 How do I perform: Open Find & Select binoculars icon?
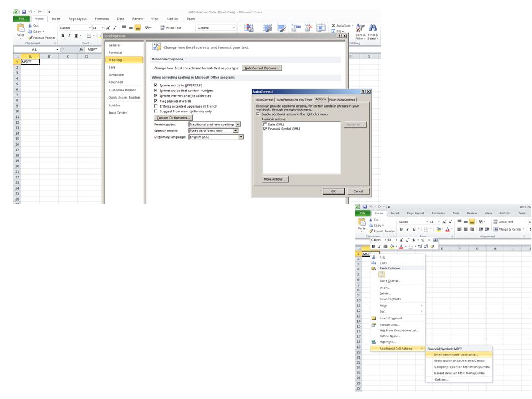[372, 32]
